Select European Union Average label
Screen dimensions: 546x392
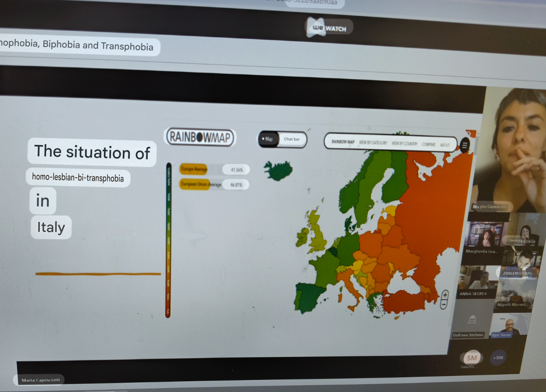(x=201, y=184)
